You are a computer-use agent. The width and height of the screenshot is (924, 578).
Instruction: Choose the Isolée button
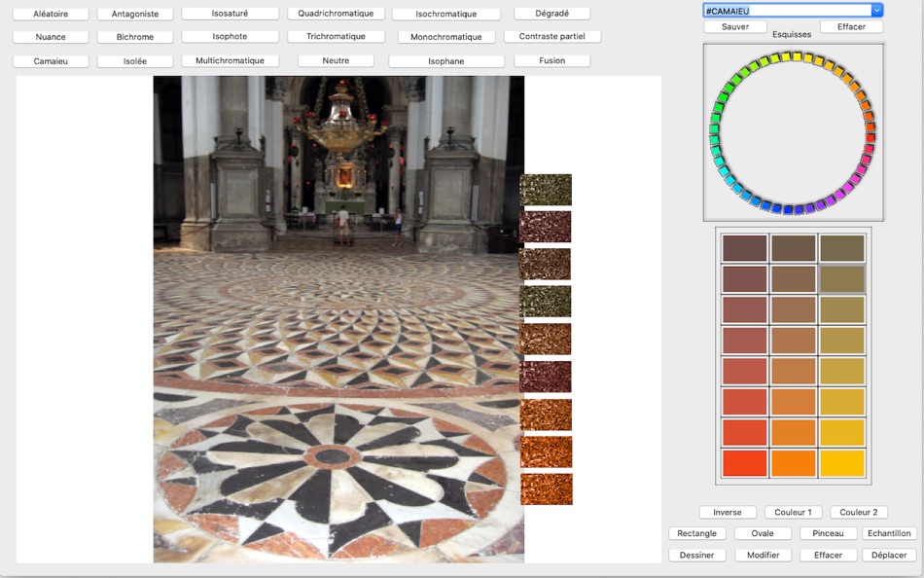tap(135, 60)
